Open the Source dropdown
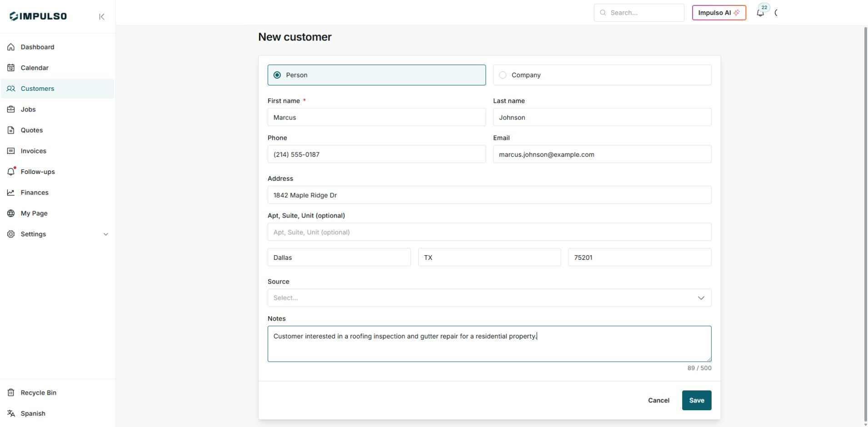The height and width of the screenshot is (427, 868). (489, 298)
